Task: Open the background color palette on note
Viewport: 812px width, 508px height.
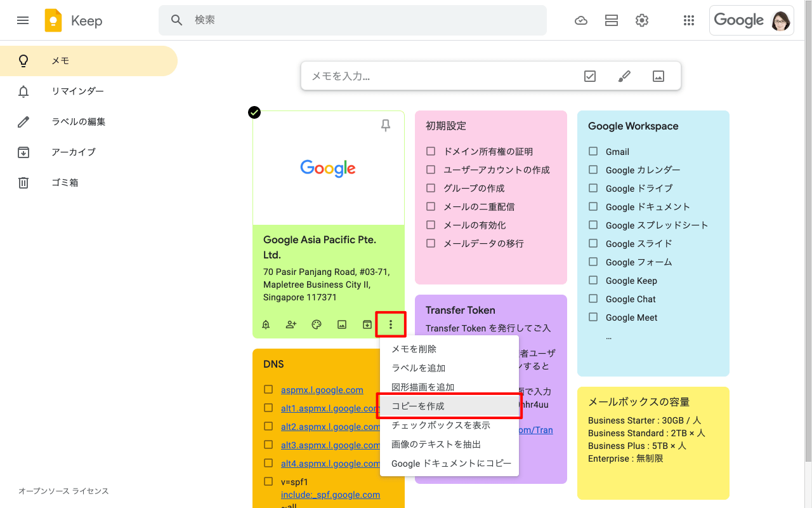Action: (317, 324)
